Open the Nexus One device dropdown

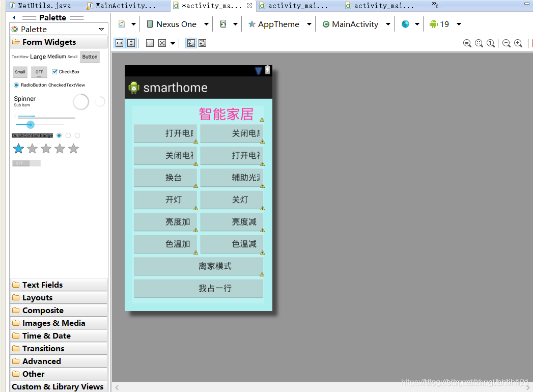pyautogui.click(x=206, y=24)
